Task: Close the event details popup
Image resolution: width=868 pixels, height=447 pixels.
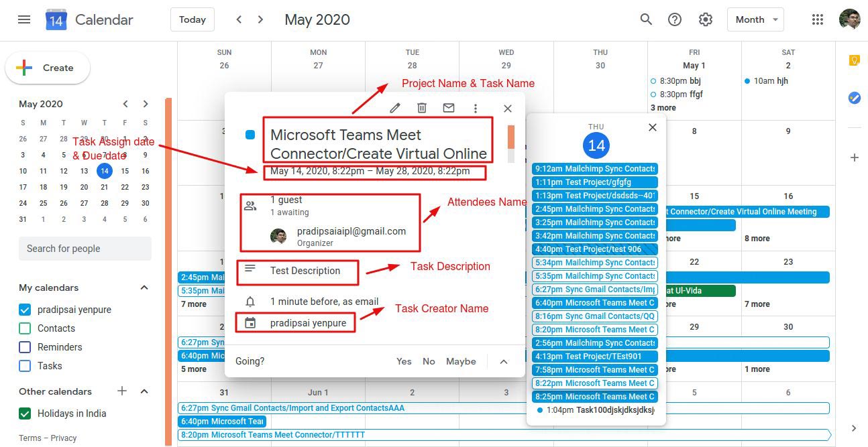Action: [x=508, y=108]
